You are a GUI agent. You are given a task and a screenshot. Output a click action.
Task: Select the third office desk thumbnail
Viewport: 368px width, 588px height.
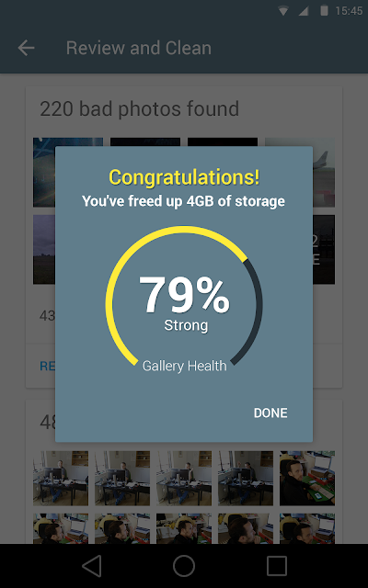point(184,478)
